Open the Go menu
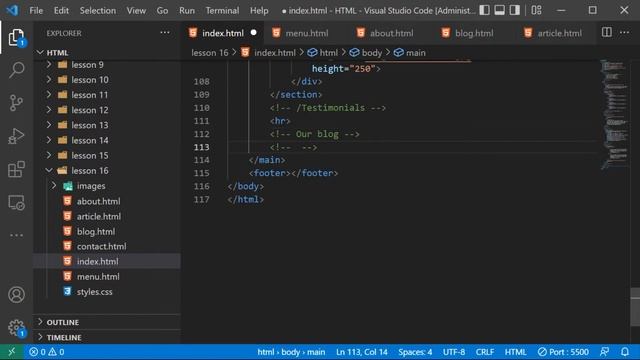This screenshot has width=640, height=360. pyautogui.click(x=162, y=10)
